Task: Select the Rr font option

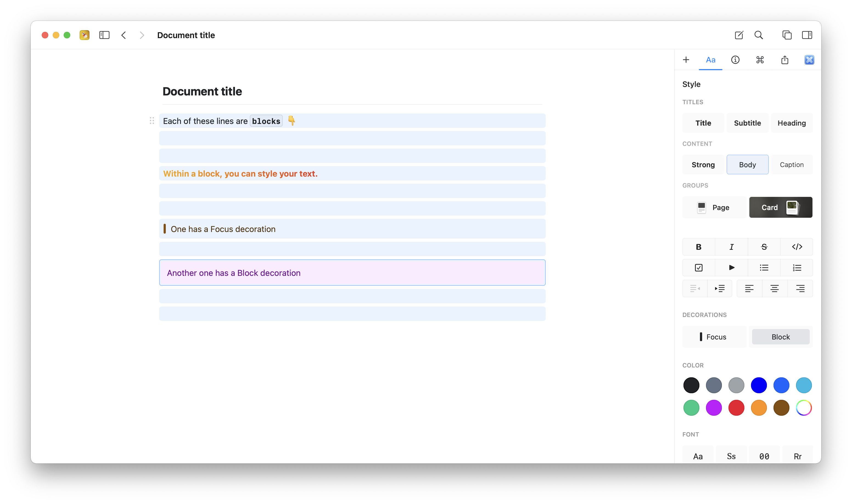Action: (797, 456)
